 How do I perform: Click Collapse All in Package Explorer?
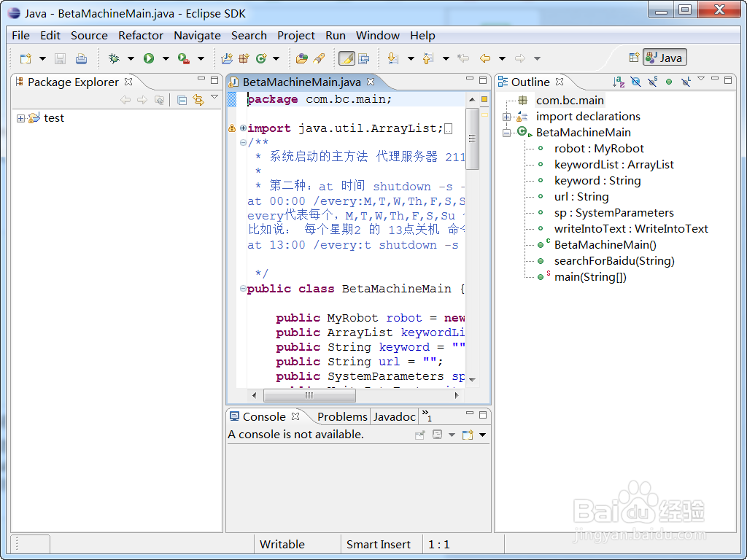pyautogui.click(x=182, y=100)
